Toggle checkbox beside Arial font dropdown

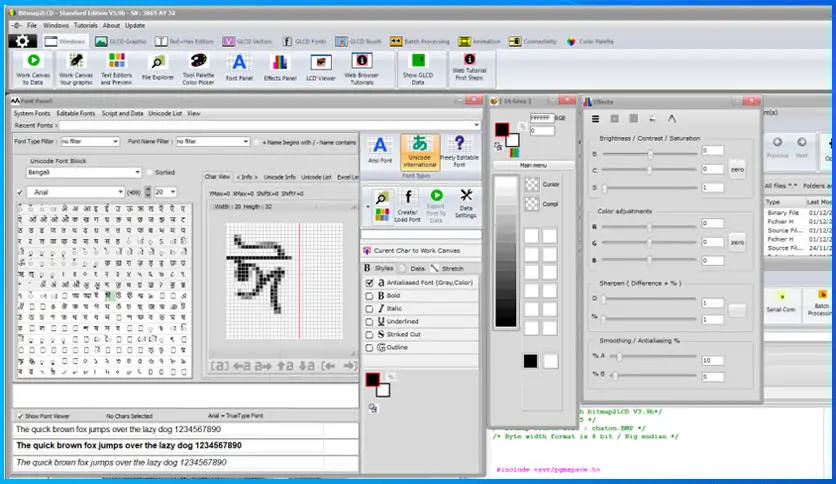pos(20,192)
